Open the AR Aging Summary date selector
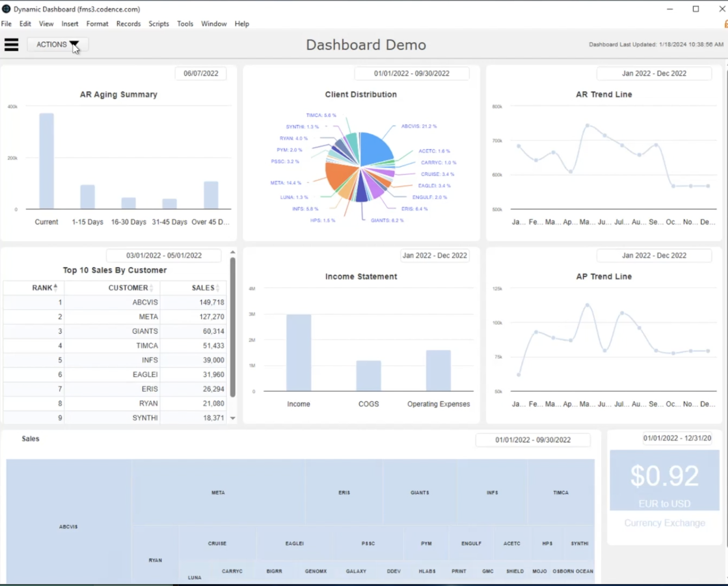728x586 pixels. click(x=200, y=73)
